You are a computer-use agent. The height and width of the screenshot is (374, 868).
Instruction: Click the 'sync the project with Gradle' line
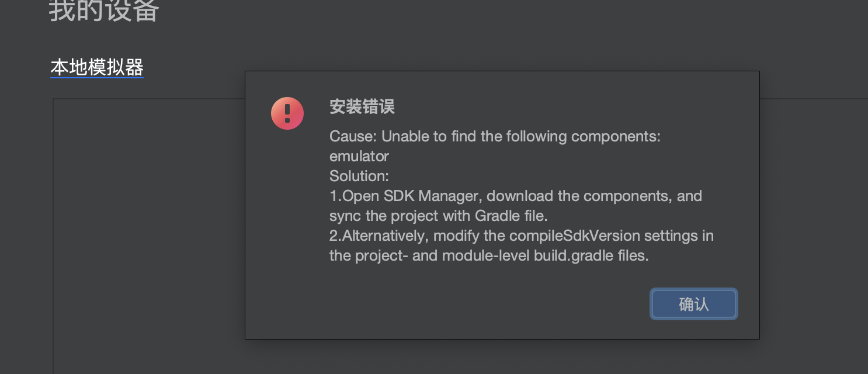(x=439, y=216)
